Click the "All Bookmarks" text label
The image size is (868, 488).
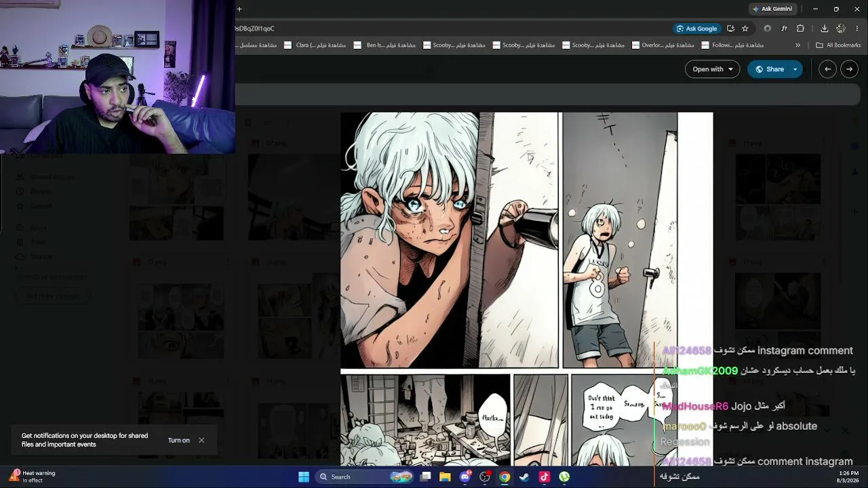[x=844, y=45]
